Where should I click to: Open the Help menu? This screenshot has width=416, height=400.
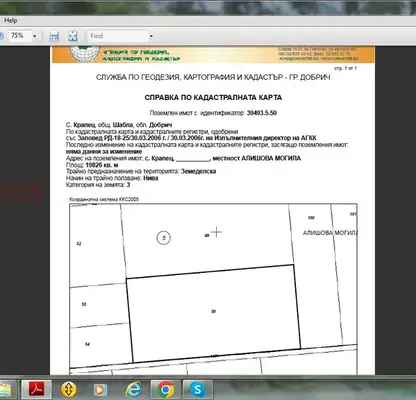tap(10, 21)
